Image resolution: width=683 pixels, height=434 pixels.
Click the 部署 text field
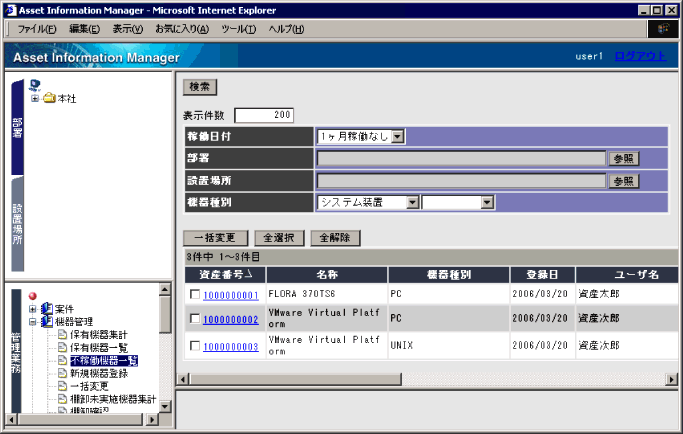pos(461,158)
